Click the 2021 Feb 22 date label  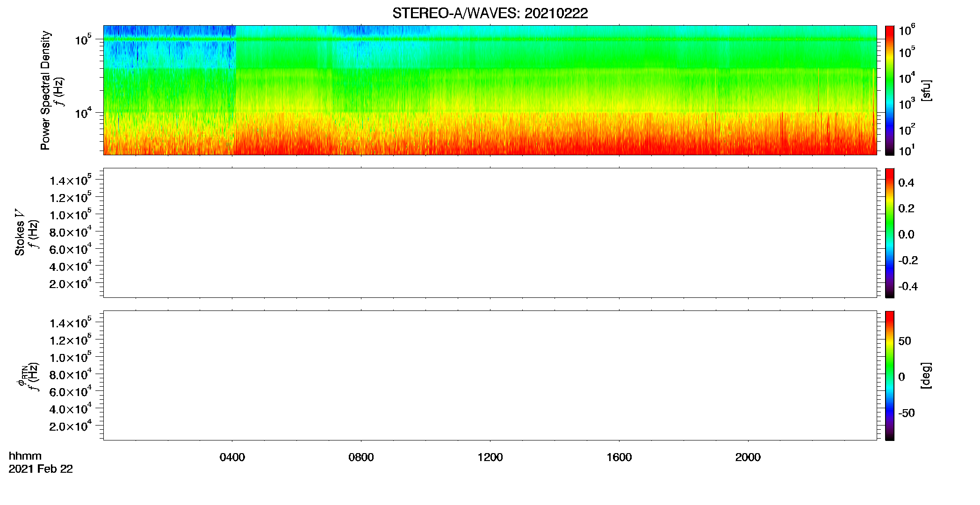coord(41,469)
